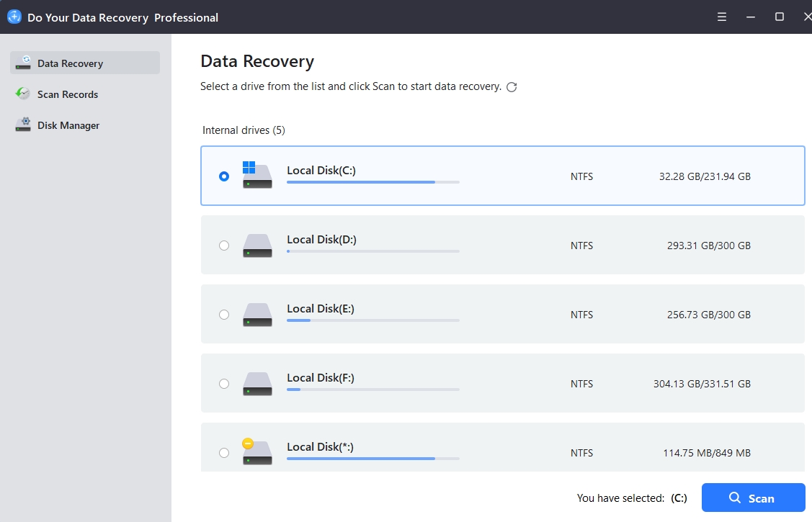Open the Scan Records tab
Image resolution: width=812 pixels, height=522 pixels.
pos(68,94)
